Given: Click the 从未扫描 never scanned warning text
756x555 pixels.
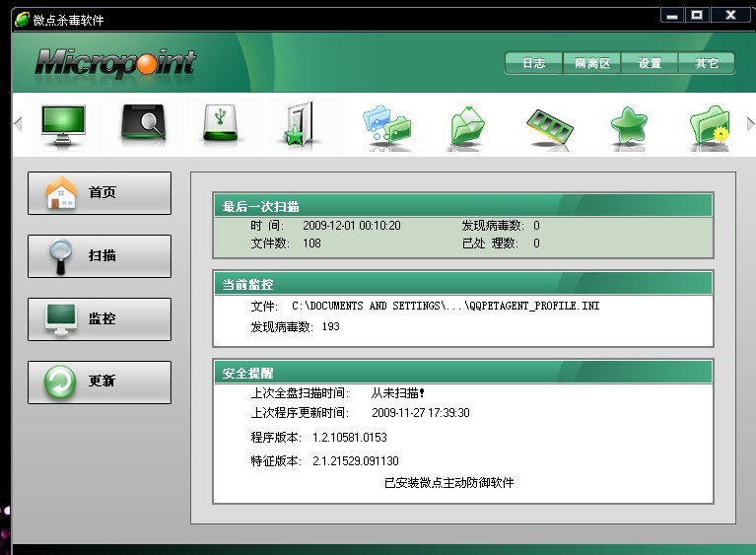Looking at the screenshot, I should [398, 393].
